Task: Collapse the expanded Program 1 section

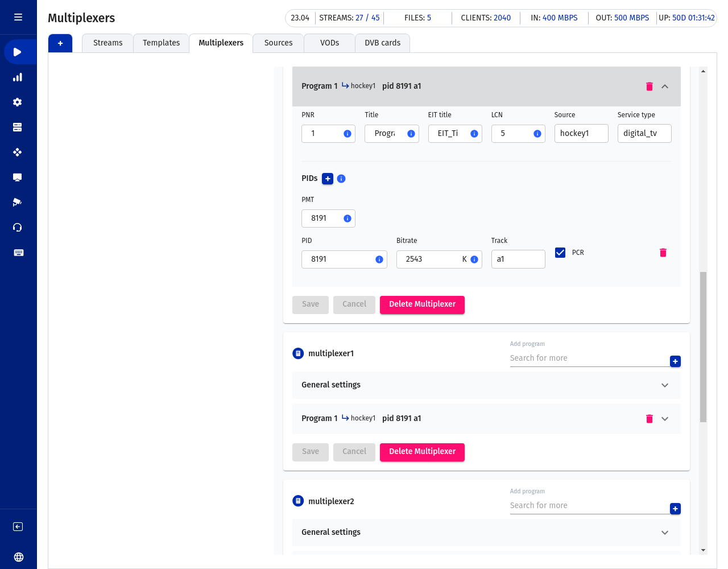Action: point(665,86)
